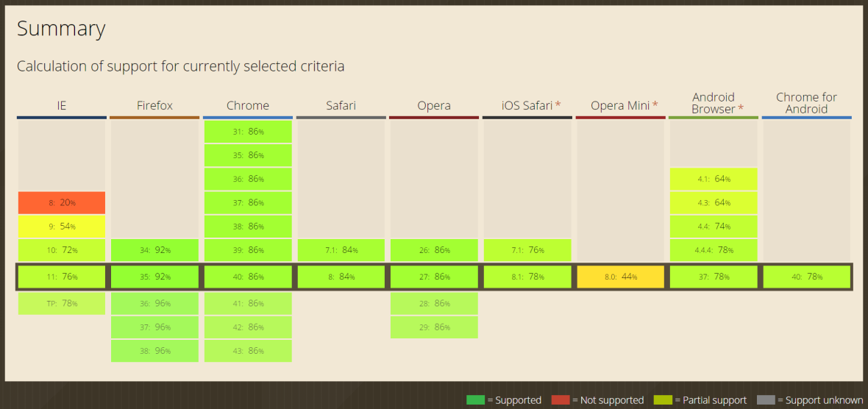Select the Android Browser 4.4: 74% cell
The width and height of the screenshot is (868, 409).
point(714,227)
